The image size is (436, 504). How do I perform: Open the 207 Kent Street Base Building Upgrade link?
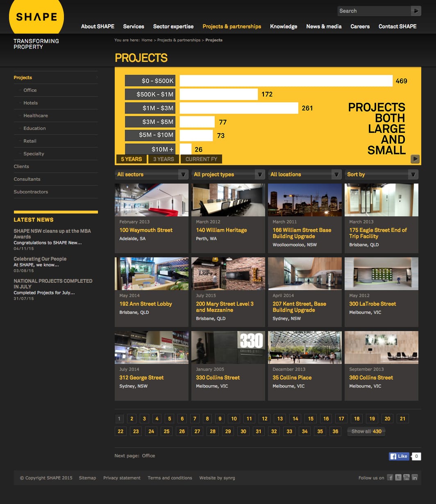point(300,307)
